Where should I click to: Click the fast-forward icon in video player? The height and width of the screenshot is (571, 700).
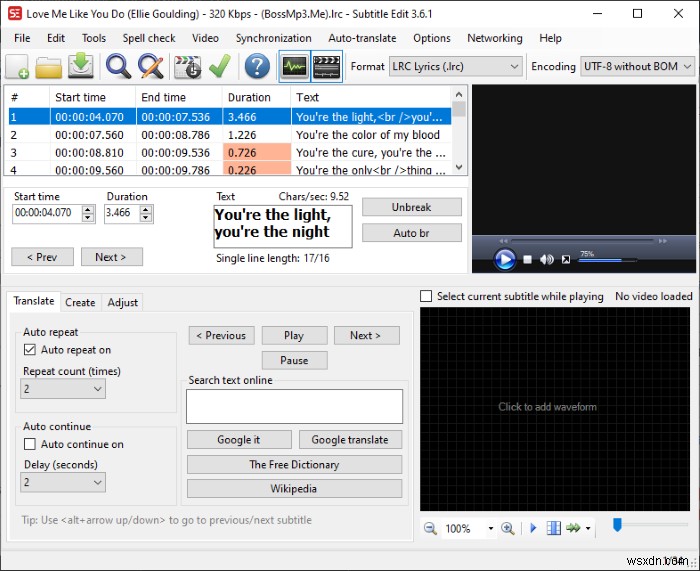click(663, 241)
